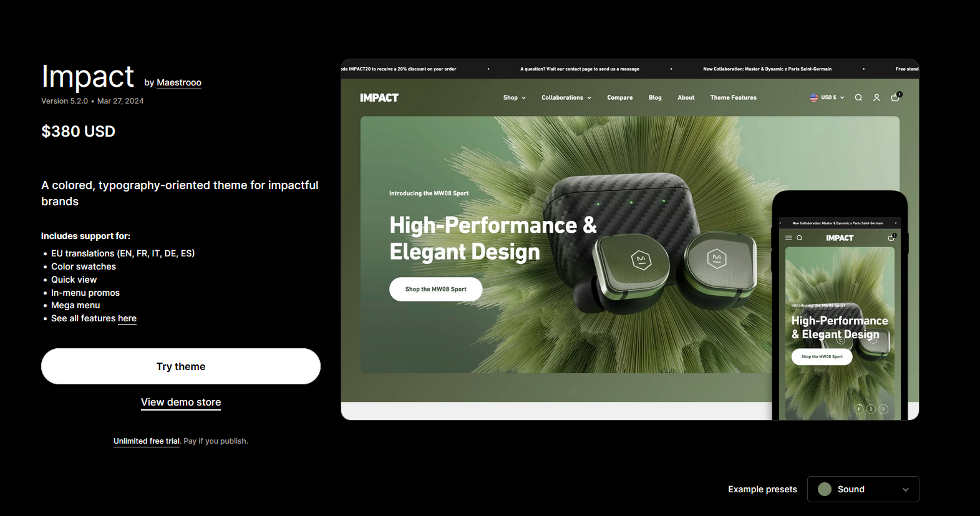This screenshot has height=516, width=980.
Task: Click the desktop 'High-Performance & Elegant Design' headline
Action: [x=493, y=238]
